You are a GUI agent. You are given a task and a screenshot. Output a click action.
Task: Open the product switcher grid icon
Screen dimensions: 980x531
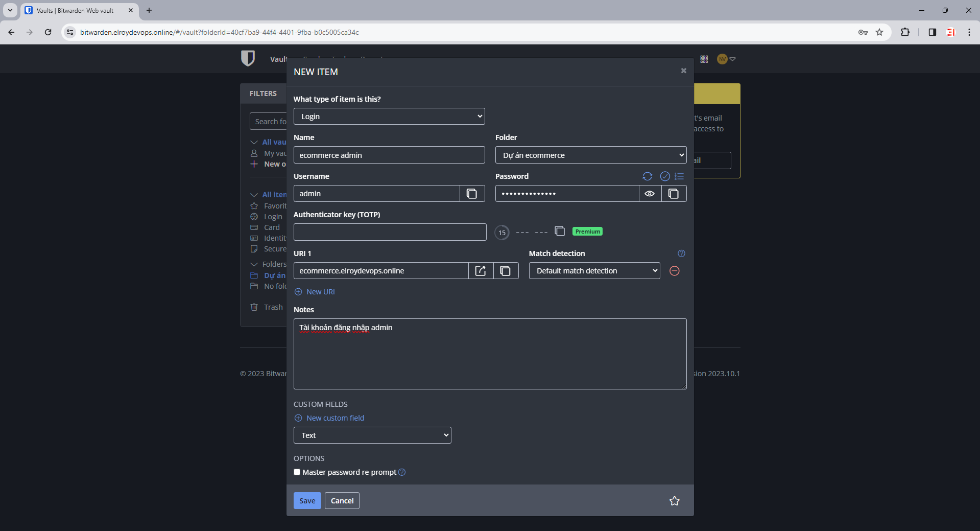click(704, 59)
